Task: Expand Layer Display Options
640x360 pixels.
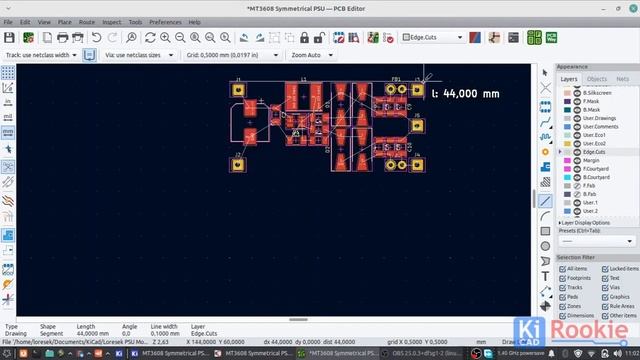Action: pos(584,223)
